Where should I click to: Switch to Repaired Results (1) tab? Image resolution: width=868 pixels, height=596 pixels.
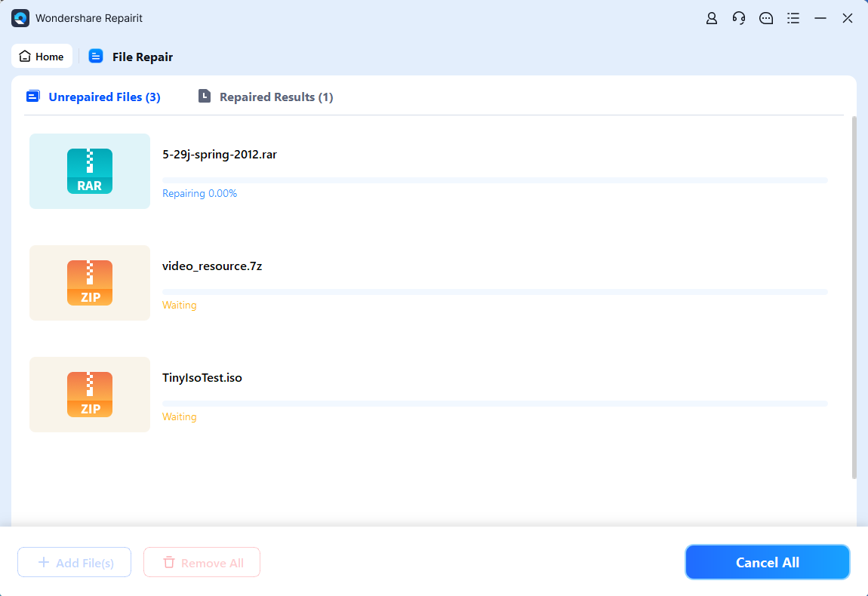[266, 97]
